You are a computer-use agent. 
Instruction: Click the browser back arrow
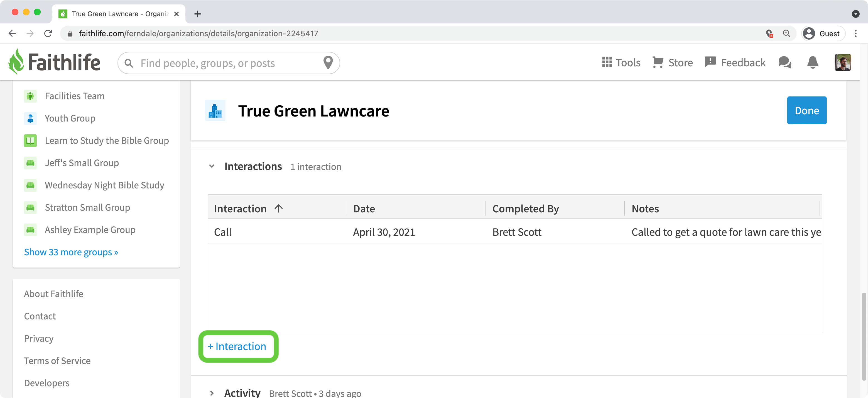tap(12, 33)
